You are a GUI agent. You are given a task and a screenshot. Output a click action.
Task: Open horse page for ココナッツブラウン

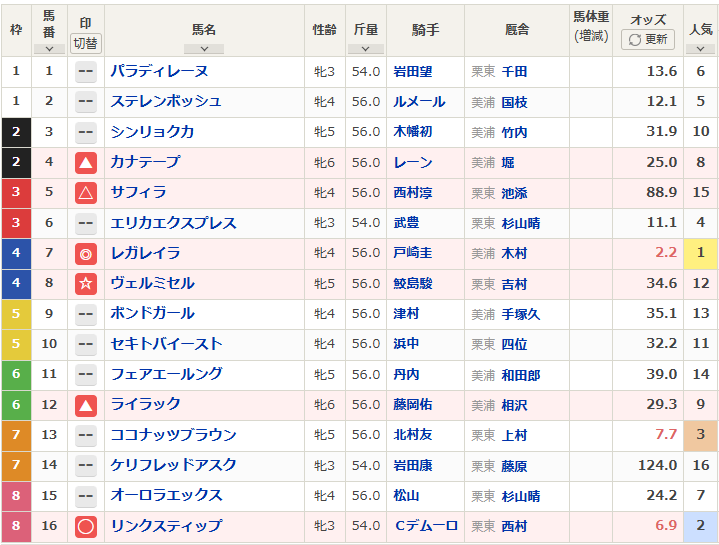point(173,434)
